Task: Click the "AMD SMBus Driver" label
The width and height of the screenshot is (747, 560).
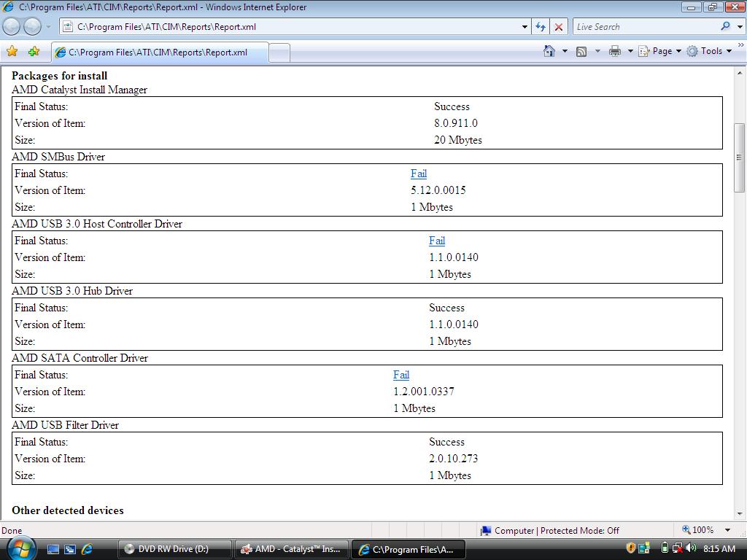Action: (58, 157)
